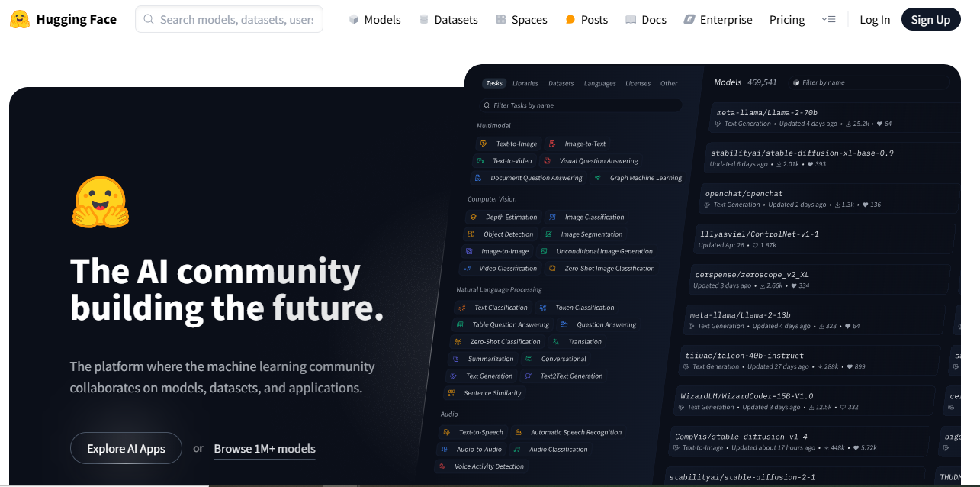Viewport: 980px width, 487px height.
Task: Open the Pricing page
Action: [x=787, y=20]
